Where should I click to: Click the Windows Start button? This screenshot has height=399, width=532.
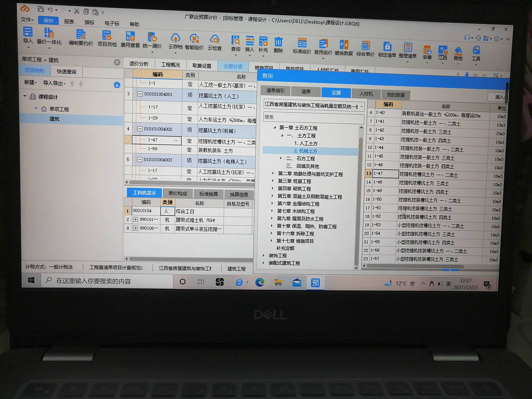tap(31, 280)
